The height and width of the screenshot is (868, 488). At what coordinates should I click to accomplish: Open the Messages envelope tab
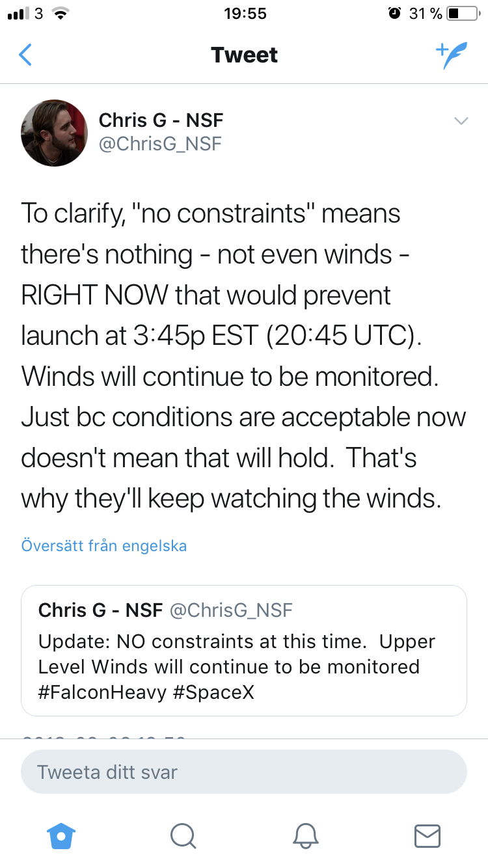427,835
